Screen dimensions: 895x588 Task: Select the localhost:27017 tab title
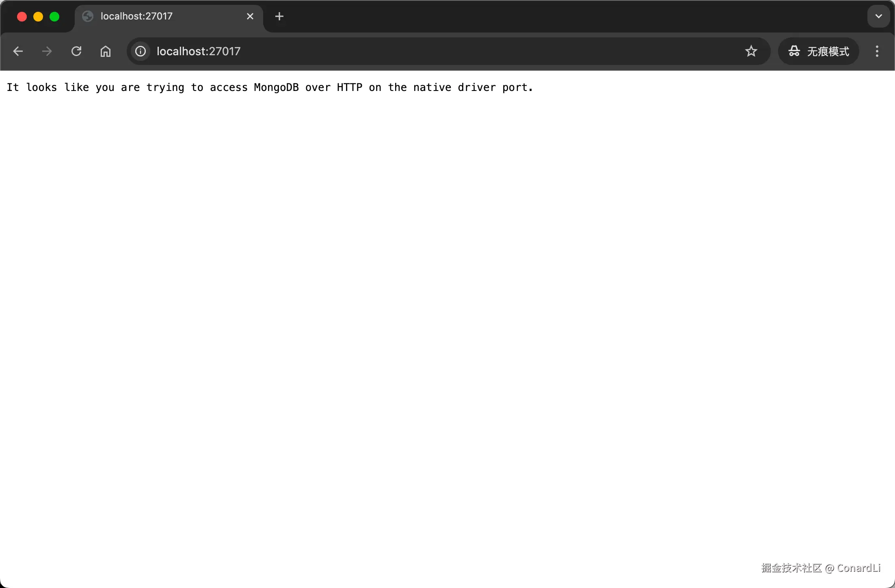(136, 16)
